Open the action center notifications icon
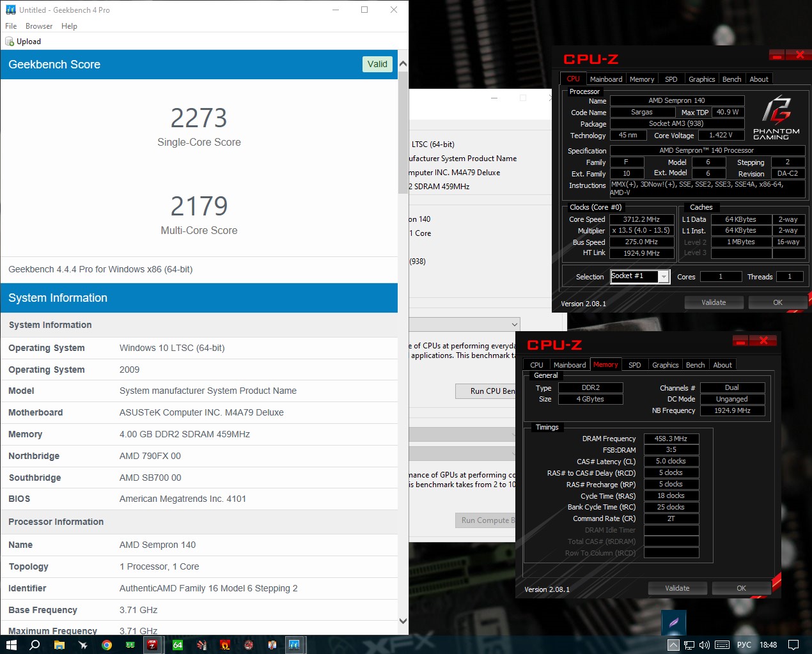Image resolution: width=812 pixels, height=654 pixels. point(793,644)
